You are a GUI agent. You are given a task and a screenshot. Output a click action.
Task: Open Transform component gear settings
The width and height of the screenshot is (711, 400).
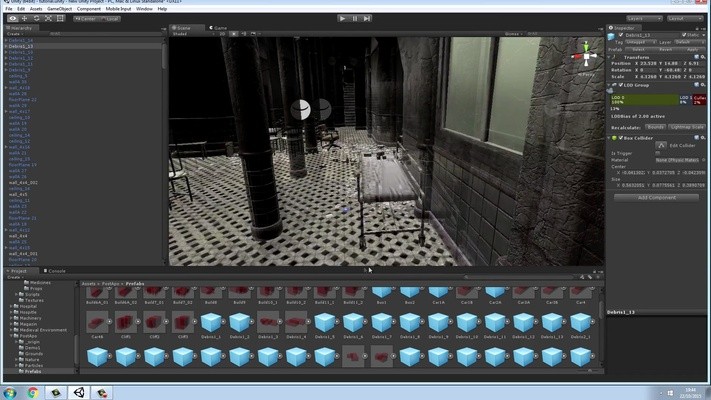(x=703, y=57)
